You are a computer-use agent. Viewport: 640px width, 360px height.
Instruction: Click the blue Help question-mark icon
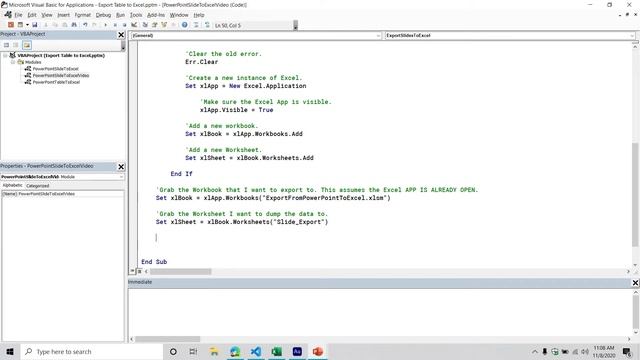(x=184, y=25)
